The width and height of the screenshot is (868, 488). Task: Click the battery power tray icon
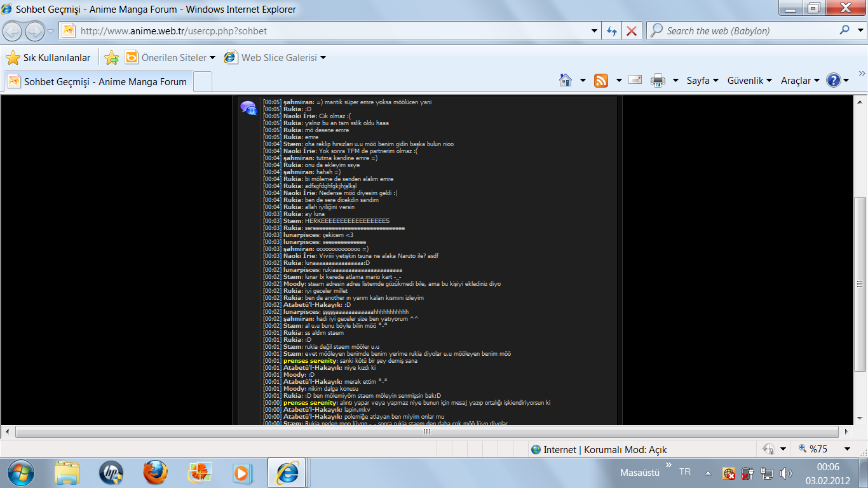pos(748,473)
